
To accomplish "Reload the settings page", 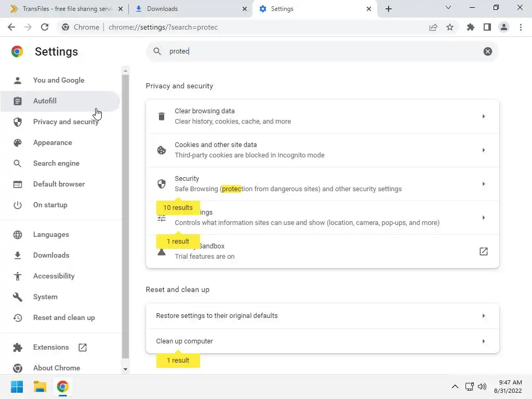I will [45, 27].
